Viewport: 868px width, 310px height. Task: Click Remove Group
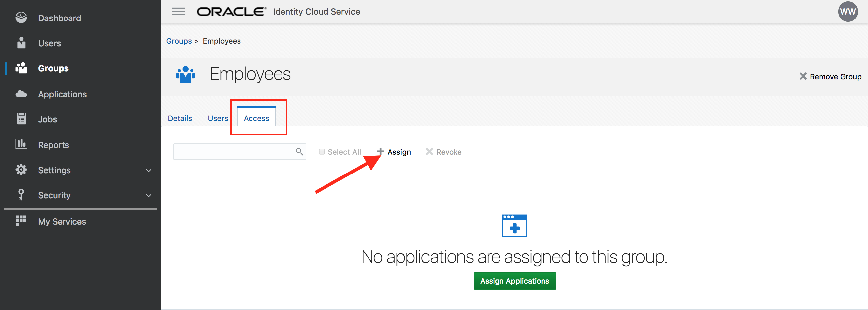tap(830, 76)
